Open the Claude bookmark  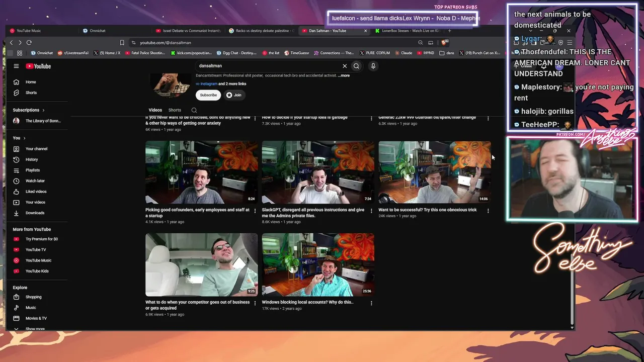click(404, 53)
